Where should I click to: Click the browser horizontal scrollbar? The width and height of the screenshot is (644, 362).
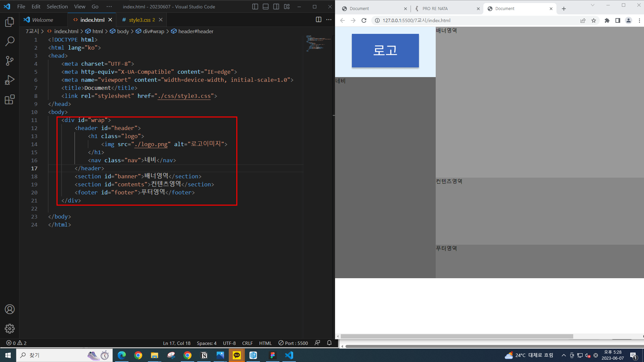456,336
